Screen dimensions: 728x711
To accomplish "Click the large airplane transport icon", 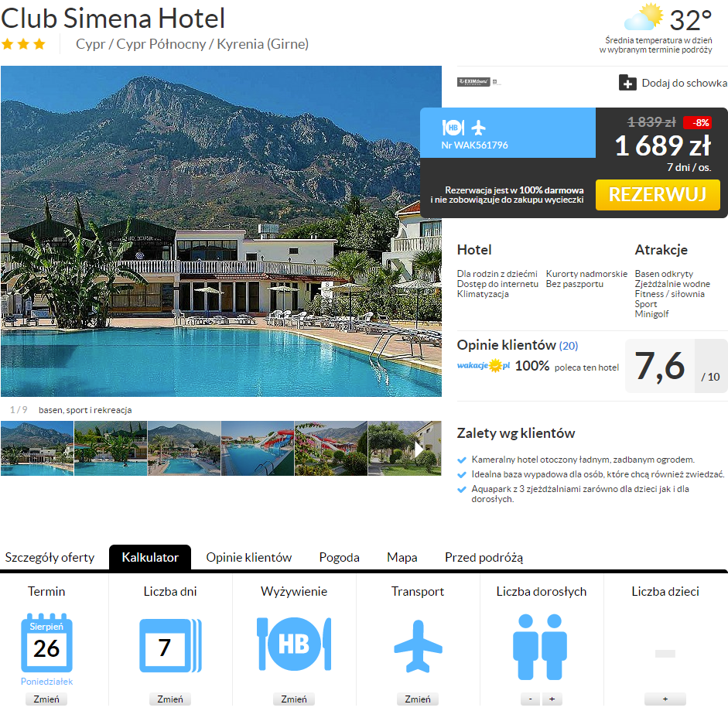I will coord(418,646).
